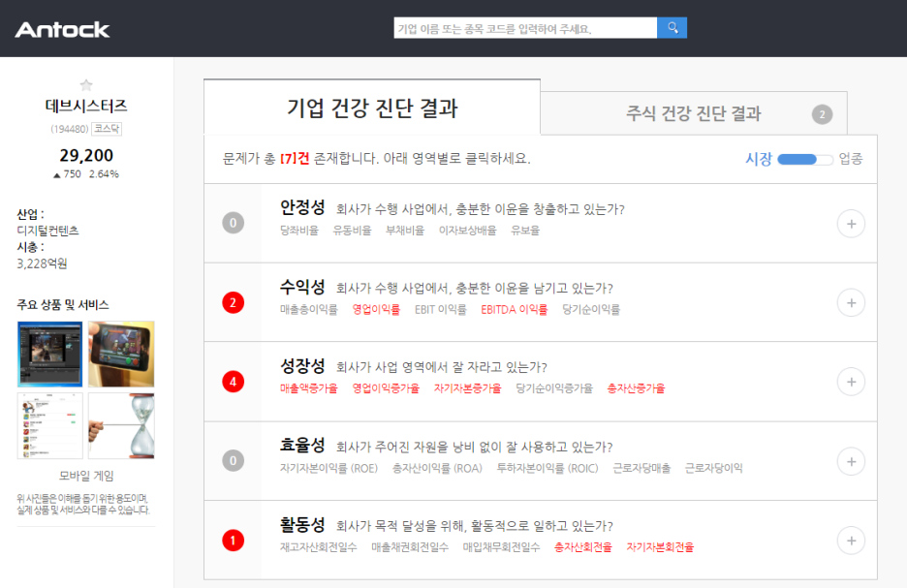Expand the 효율성 section plus button
The image size is (907, 588).
click(851, 461)
